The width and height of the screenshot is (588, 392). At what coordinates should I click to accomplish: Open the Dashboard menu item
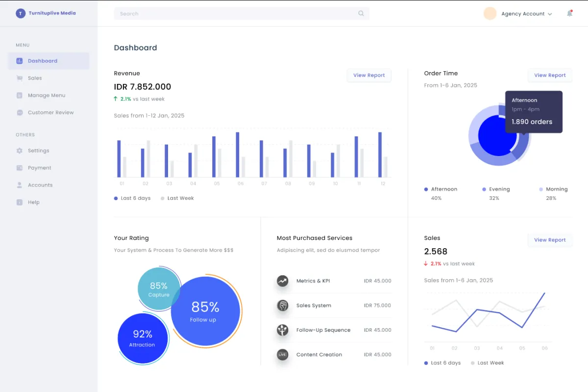pyautogui.click(x=49, y=61)
